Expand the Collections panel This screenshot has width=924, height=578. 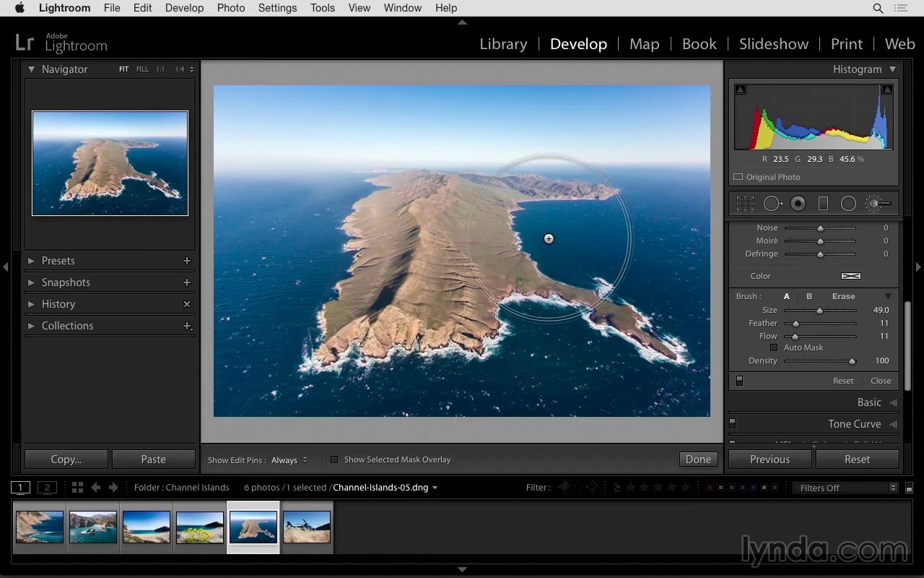tap(31, 326)
